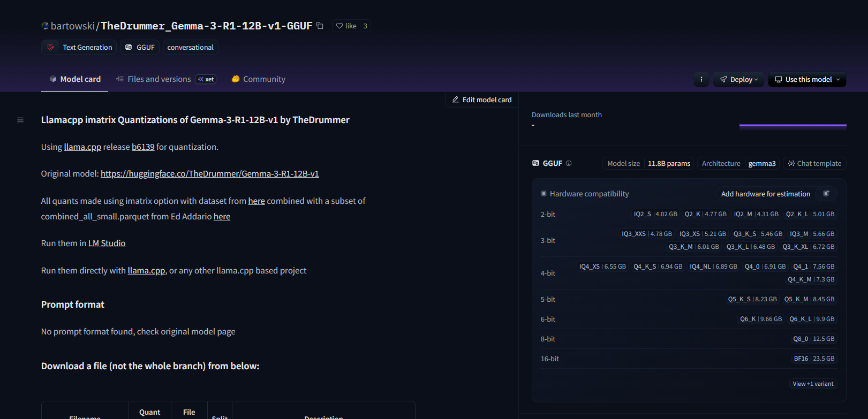Select the Q5_K_S 8.23 GB quant
The width and height of the screenshot is (868, 419).
pos(752,299)
